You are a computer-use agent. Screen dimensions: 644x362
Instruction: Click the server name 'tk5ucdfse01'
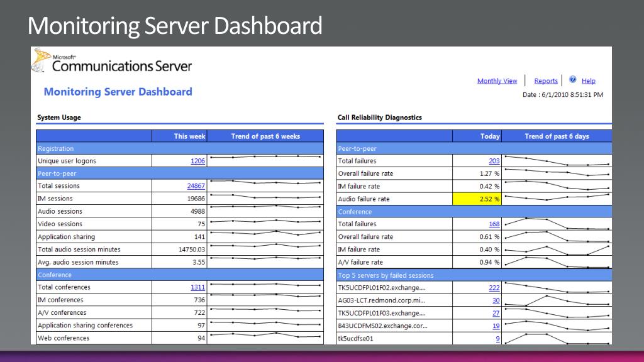(356, 339)
